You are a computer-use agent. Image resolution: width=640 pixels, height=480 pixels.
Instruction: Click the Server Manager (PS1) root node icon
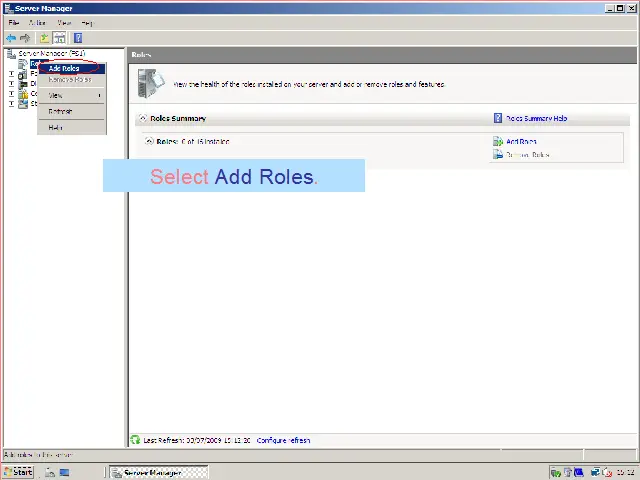click(11, 54)
